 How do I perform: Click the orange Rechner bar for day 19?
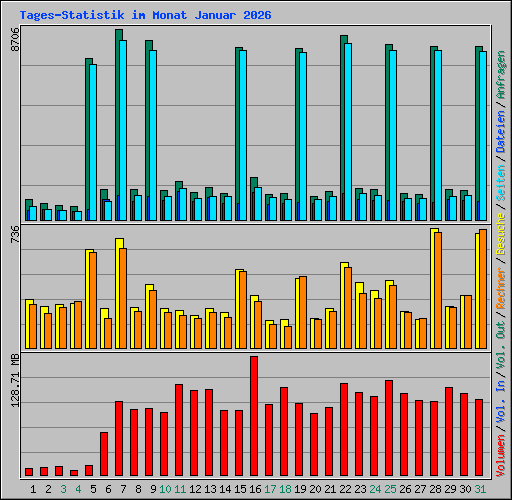[x=303, y=312]
